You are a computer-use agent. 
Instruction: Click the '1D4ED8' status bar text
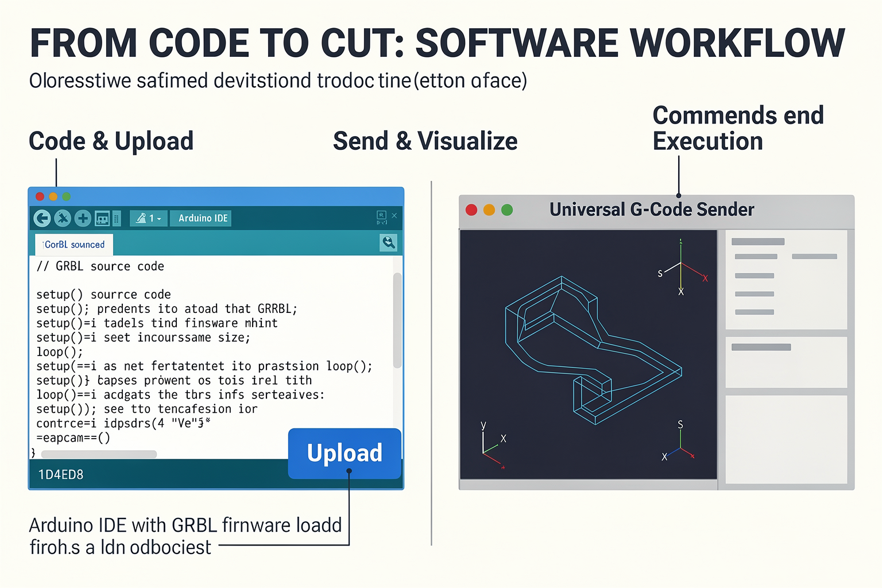click(x=61, y=475)
